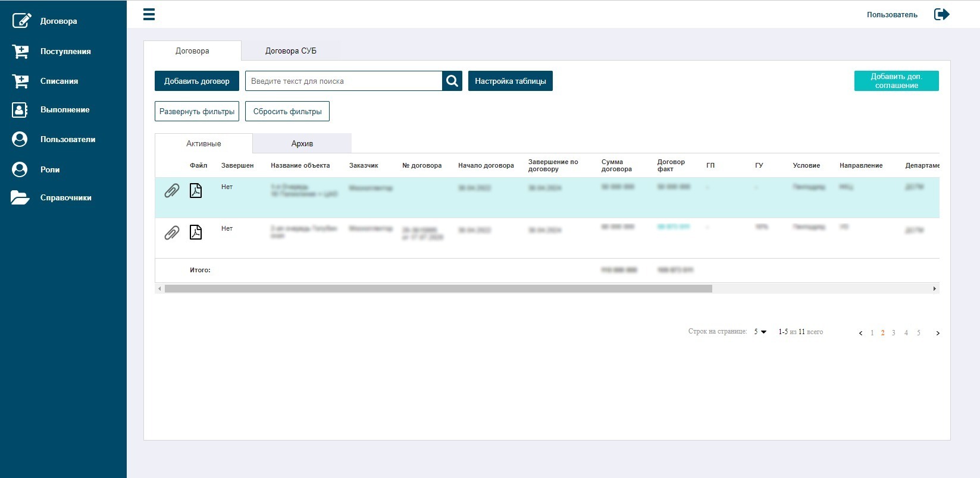The height and width of the screenshot is (478, 980).
Task: Go to previous page arrow
Action: click(x=860, y=333)
